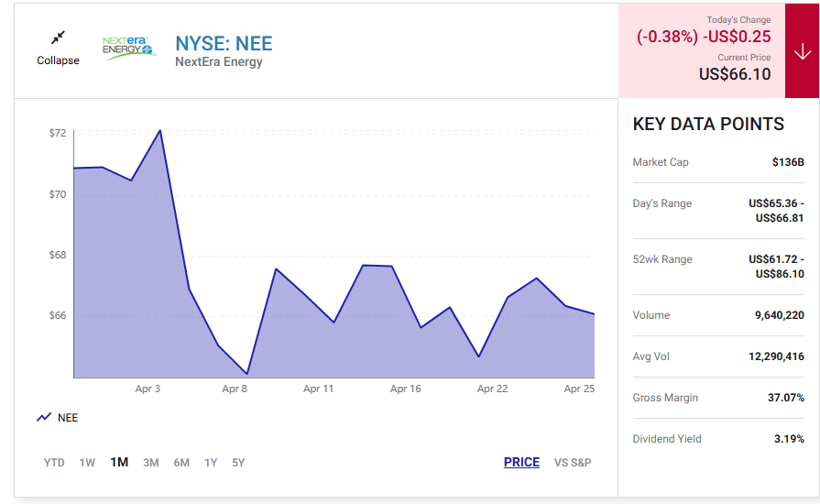Viewport: 820px width, 504px height.
Task: Click the Collapse label text
Action: coord(58,60)
